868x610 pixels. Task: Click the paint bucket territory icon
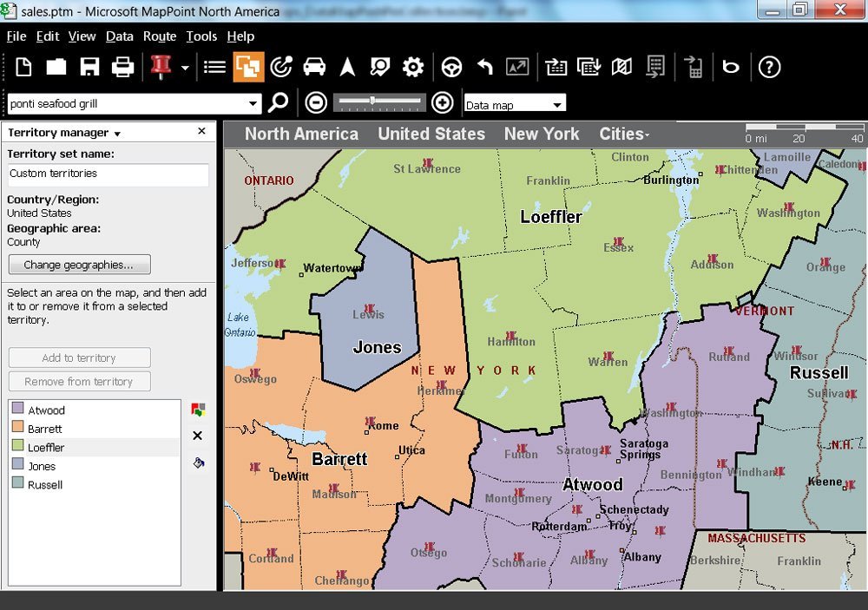click(x=198, y=463)
